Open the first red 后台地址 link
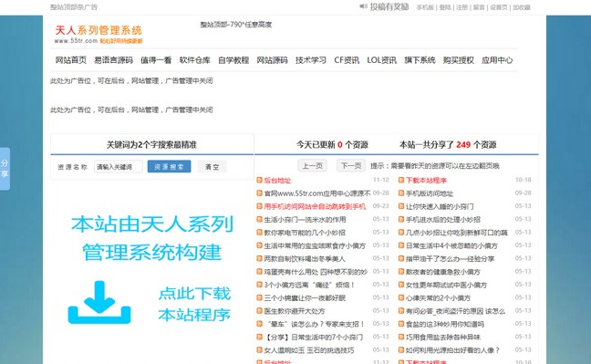This screenshot has width=591, height=364. [277, 181]
